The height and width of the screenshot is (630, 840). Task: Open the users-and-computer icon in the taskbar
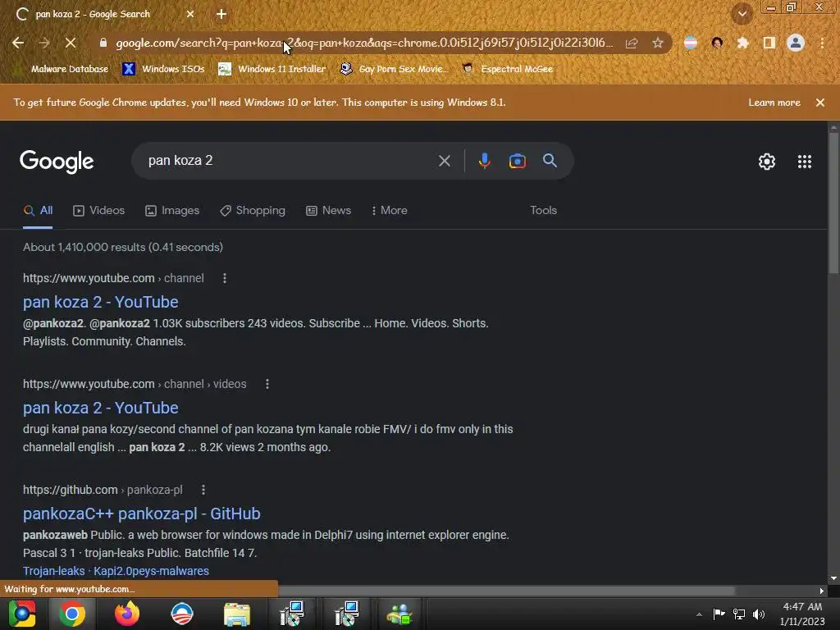click(399, 614)
